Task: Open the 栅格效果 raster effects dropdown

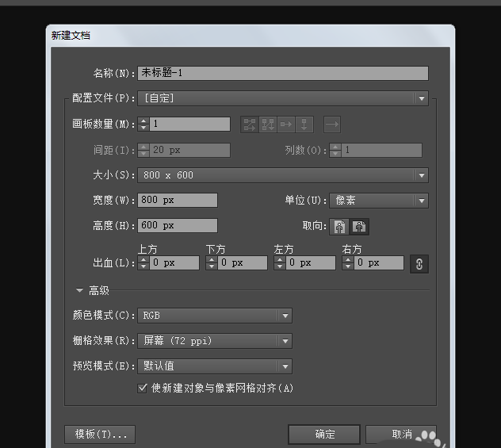Action: (x=215, y=341)
